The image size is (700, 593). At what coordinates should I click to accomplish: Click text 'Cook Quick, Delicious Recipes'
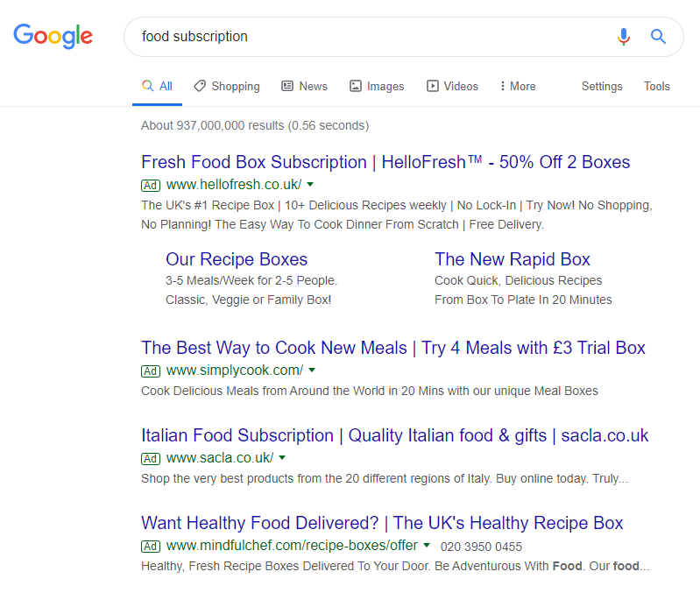(519, 280)
